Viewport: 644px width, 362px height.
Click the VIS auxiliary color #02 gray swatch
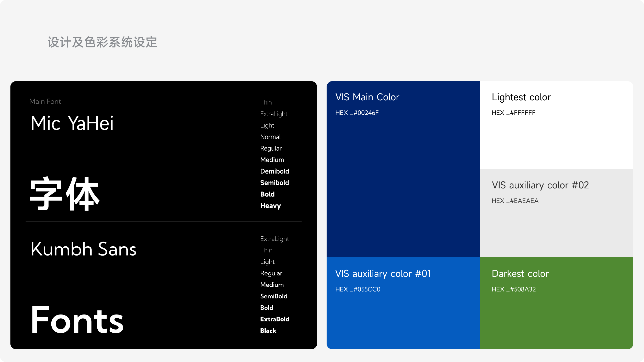click(556, 227)
